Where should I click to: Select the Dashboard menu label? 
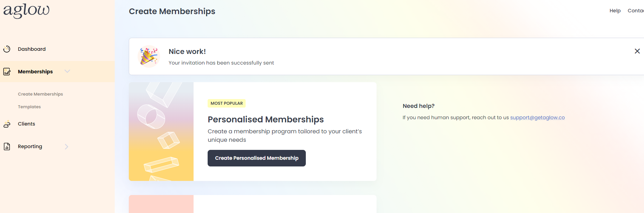point(32,49)
